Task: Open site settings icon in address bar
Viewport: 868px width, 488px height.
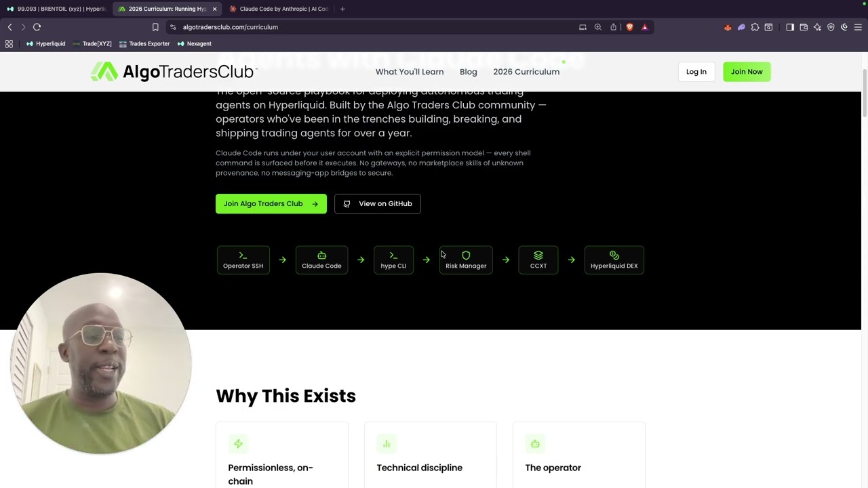Action: 173,27
